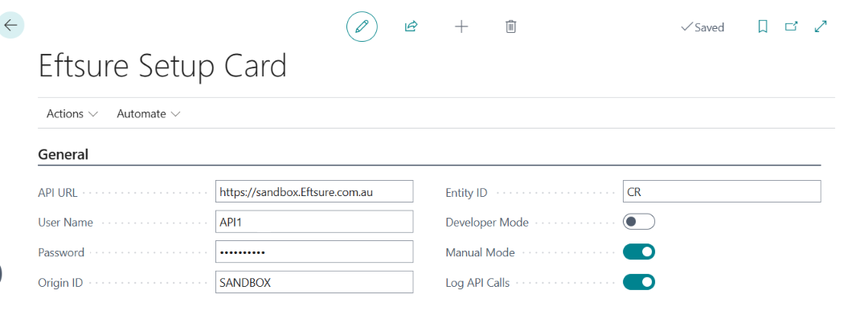The height and width of the screenshot is (315, 868).
Task: Go back with the left arrow button
Action: [10, 26]
